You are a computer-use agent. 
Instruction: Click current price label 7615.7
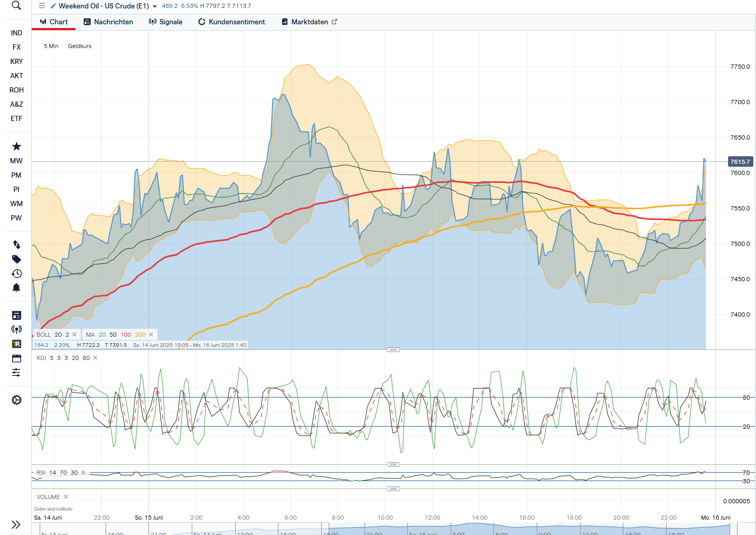pos(740,162)
